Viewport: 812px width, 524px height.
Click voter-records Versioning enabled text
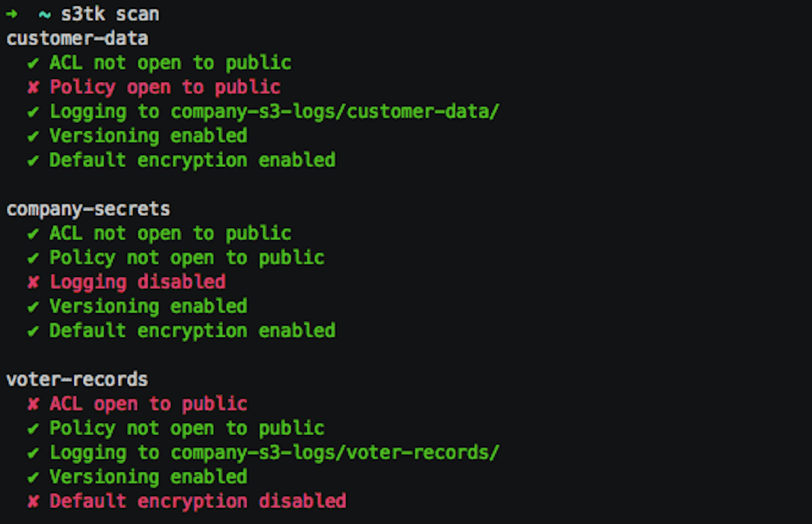click(149, 477)
